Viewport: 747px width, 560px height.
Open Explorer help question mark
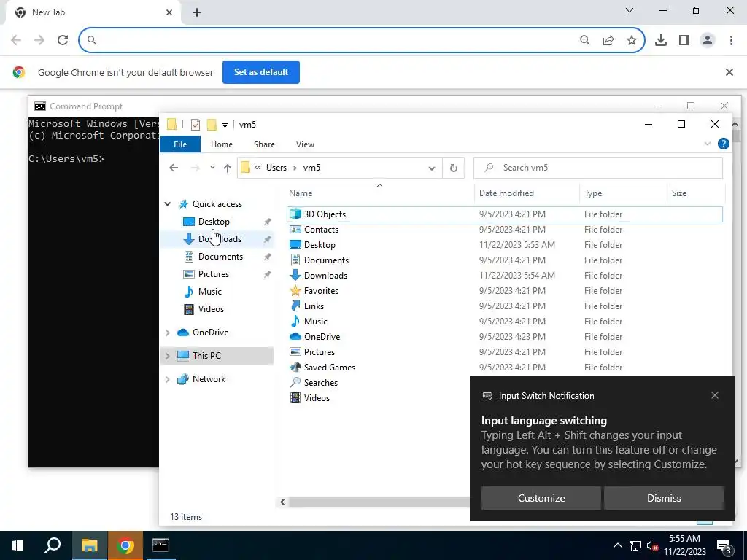point(723,144)
